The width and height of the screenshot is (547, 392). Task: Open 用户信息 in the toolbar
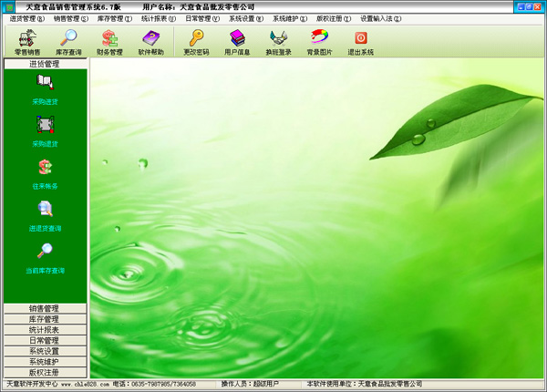click(237, 42)
